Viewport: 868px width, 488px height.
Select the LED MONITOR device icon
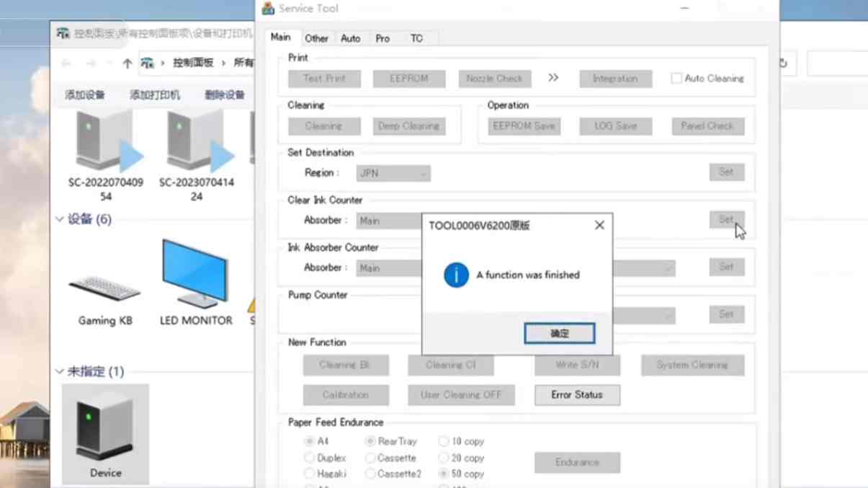[195, 274]
